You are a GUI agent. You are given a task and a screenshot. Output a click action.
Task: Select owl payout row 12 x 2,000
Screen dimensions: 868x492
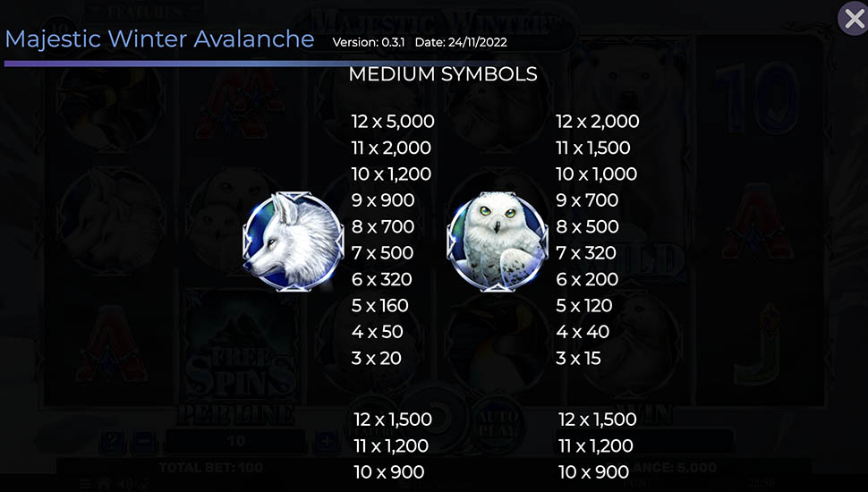tap(597, 121)
